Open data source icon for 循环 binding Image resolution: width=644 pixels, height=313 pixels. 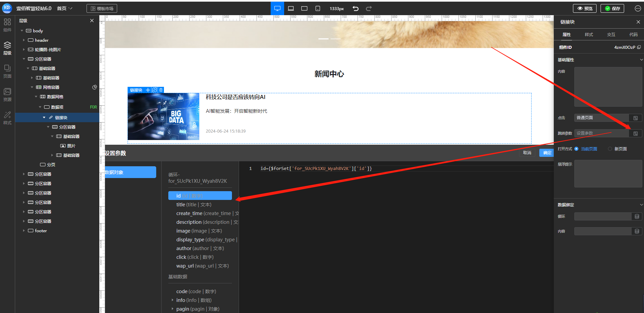pyautogui.click(x=637, y=216)
